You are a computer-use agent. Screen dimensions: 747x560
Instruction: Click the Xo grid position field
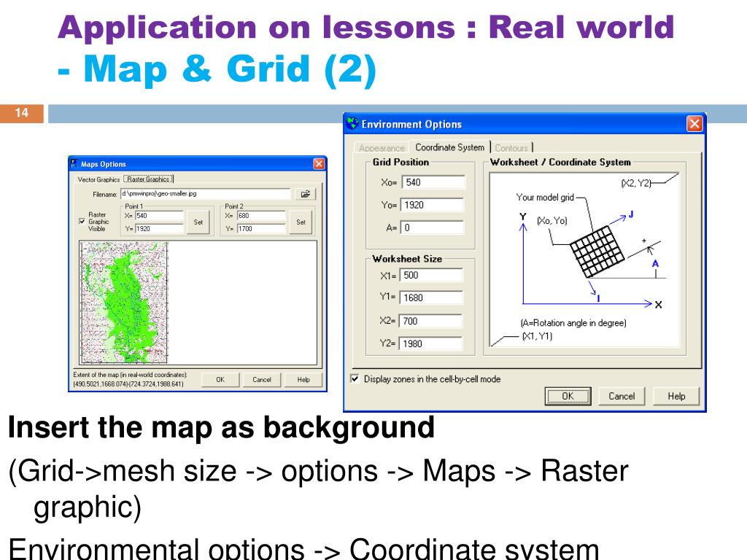[x=432, y=182]
